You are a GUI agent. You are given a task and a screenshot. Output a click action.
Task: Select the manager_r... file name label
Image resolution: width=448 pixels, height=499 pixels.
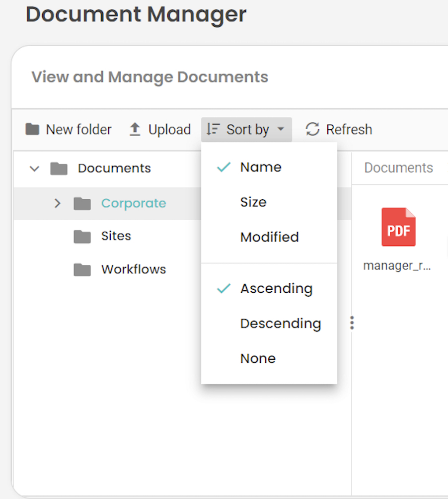397,266
